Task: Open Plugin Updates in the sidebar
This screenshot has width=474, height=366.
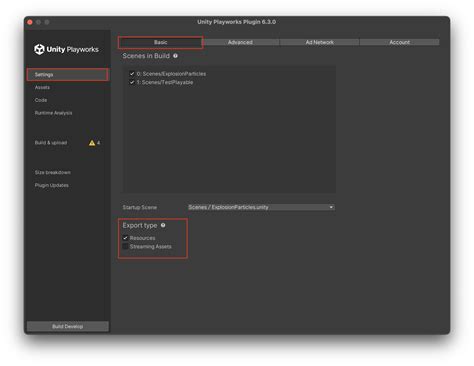Action: [52, 185]
